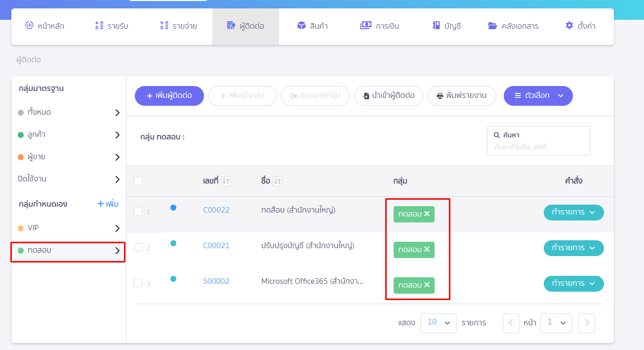The height and width of the screenshot is (350, 644).
Task: Go to the รายรับ tab
Action: [x=112, y=26]
